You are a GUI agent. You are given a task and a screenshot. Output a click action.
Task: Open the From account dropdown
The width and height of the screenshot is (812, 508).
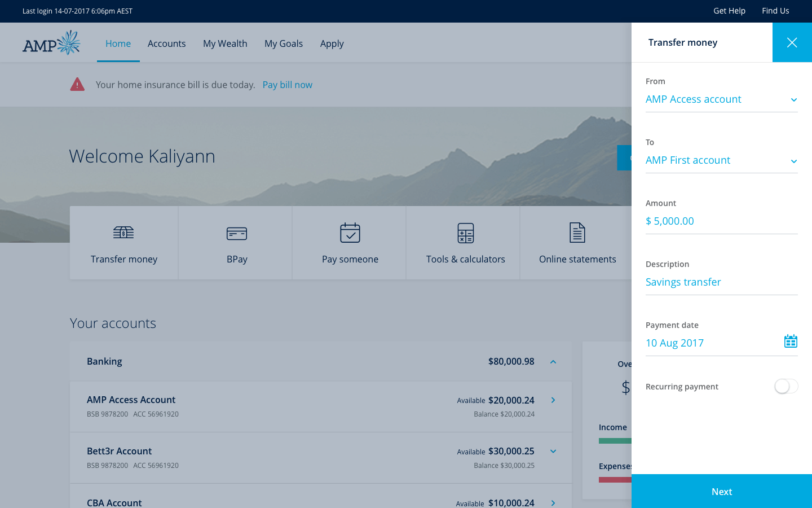pos(722,99)
